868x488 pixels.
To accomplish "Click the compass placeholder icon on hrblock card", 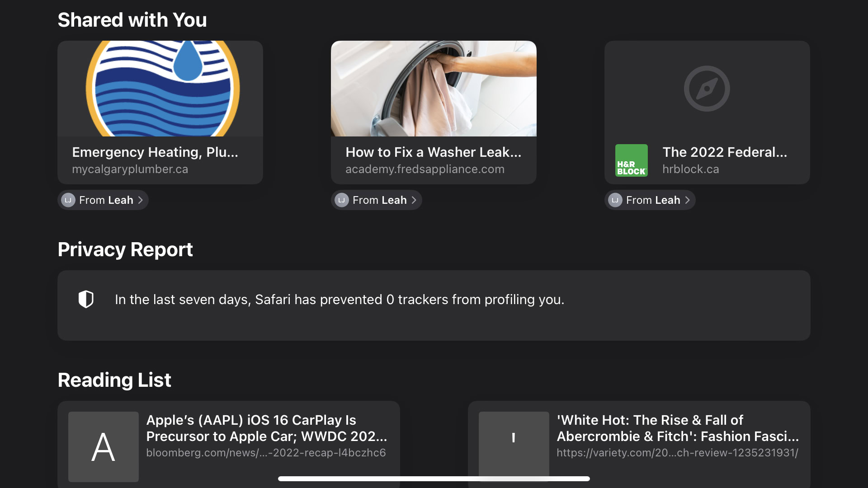I will [707, 89].
